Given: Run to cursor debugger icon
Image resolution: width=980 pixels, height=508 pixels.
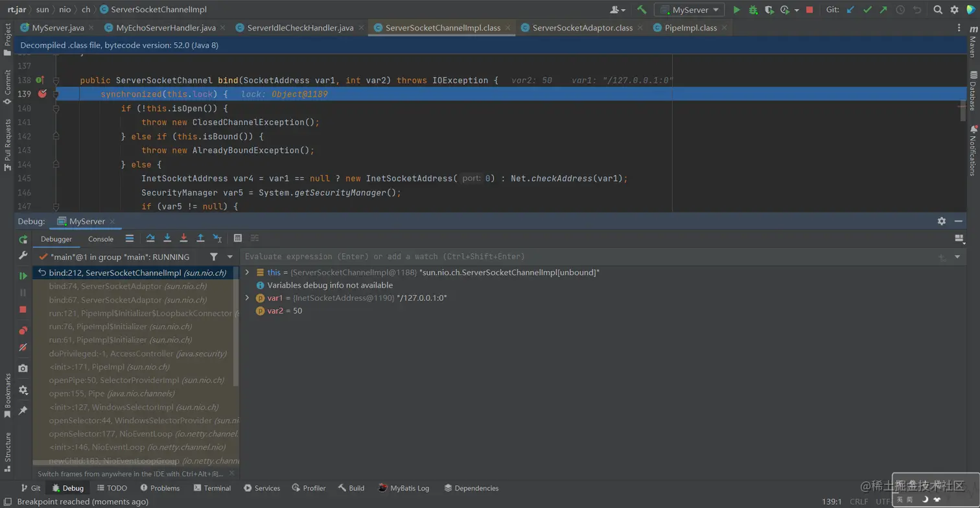Looking at the screenshot, I should (218, 238).
